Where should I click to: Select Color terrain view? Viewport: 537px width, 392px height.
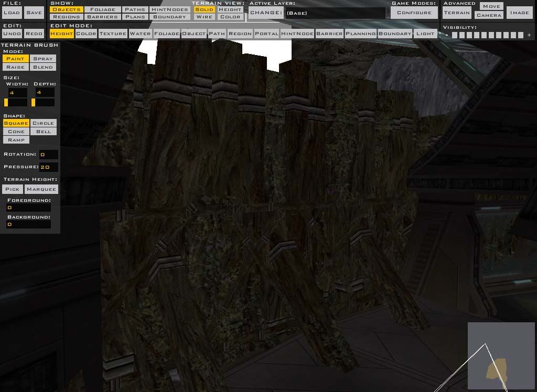(x=230, y=17)
